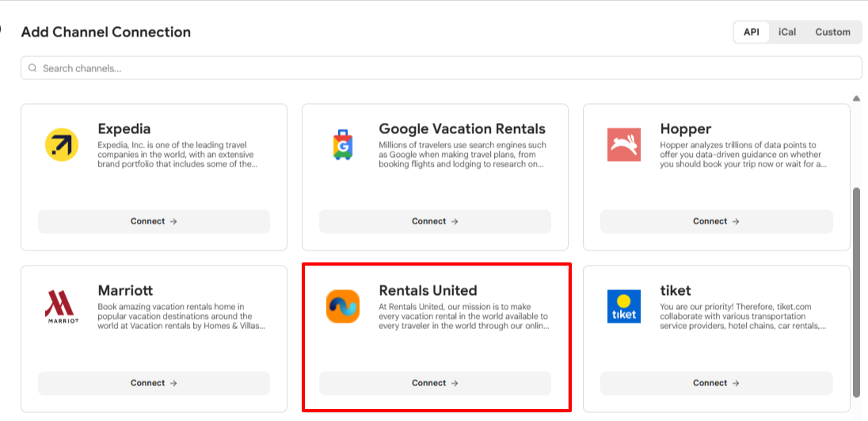This screenshot has height=421, width=868.
Task: Click the Hopper card title
Action: click(x=685, y=128)
